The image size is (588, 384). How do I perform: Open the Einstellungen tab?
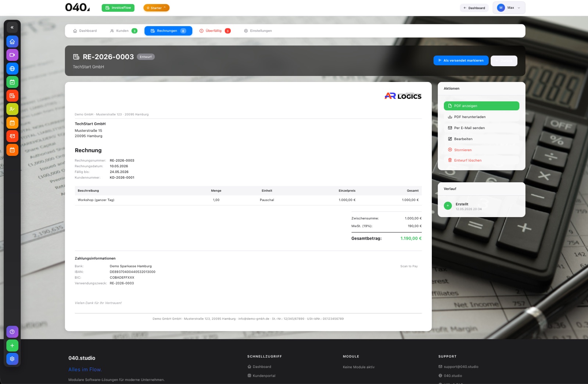click(258, 31)
